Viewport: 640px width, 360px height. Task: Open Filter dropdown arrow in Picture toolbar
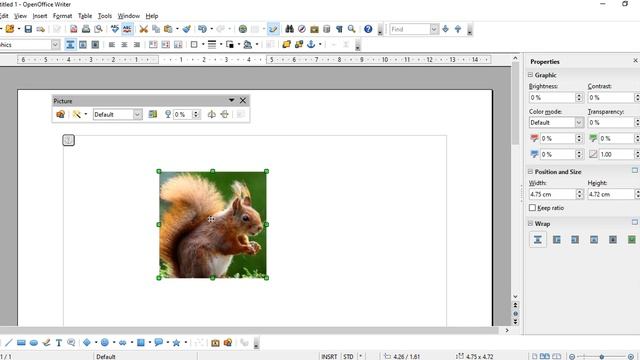86,114
